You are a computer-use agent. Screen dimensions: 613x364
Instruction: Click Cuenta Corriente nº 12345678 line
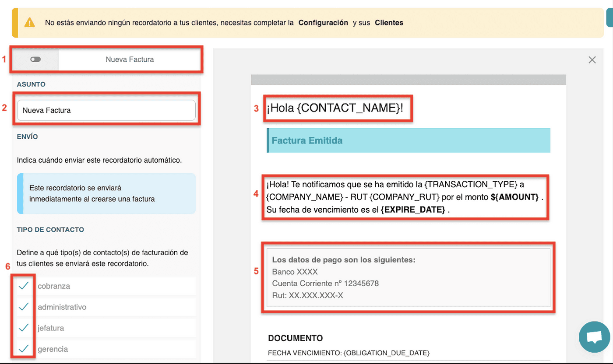[x=325, y=283]
